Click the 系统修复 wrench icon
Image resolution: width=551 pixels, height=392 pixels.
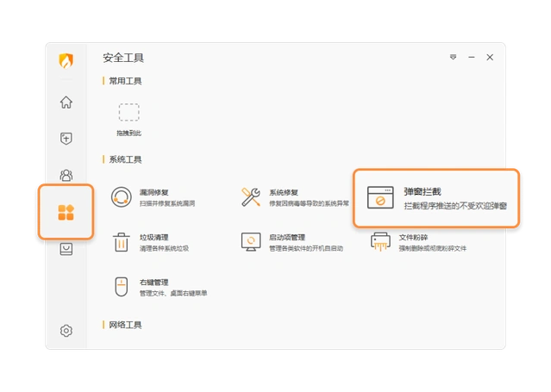click(251, 196)
